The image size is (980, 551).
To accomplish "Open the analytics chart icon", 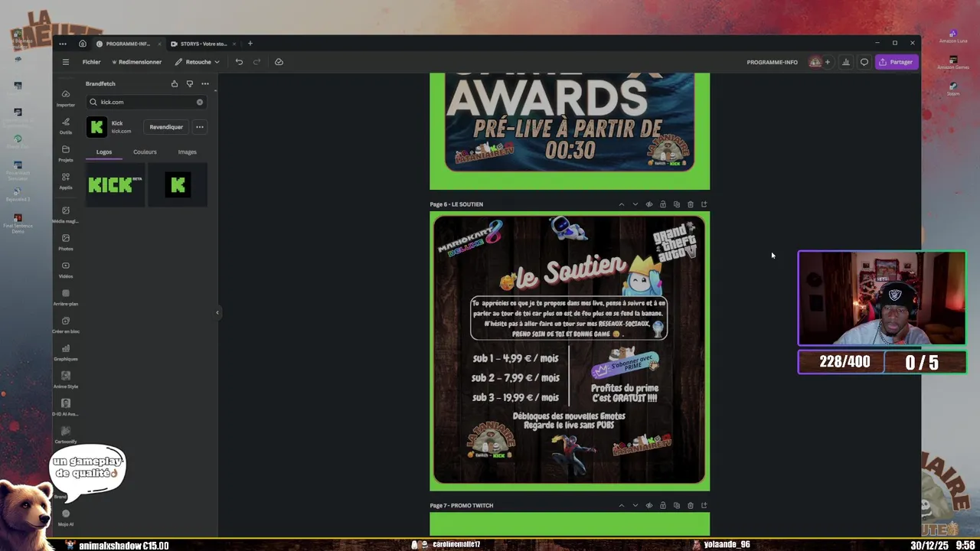I will [x=846, y=62].
